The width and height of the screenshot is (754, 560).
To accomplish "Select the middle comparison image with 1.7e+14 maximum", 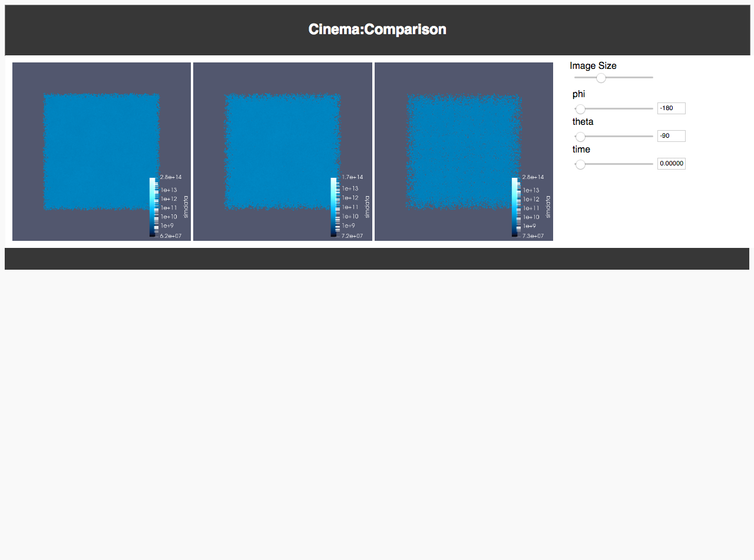I will click(283, 151).
